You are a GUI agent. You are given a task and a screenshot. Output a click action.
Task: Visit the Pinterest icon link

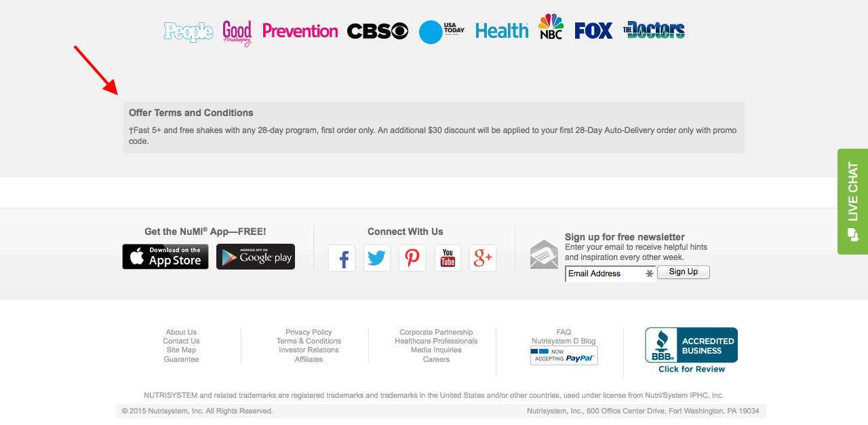point(412,258)
